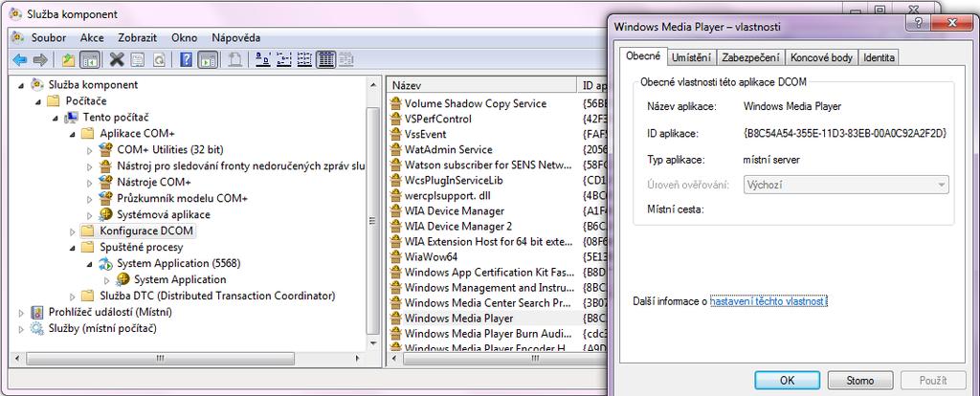Click the ID ap... column header
This screenshot has width=980, height=396.
(x=591, y=85)
